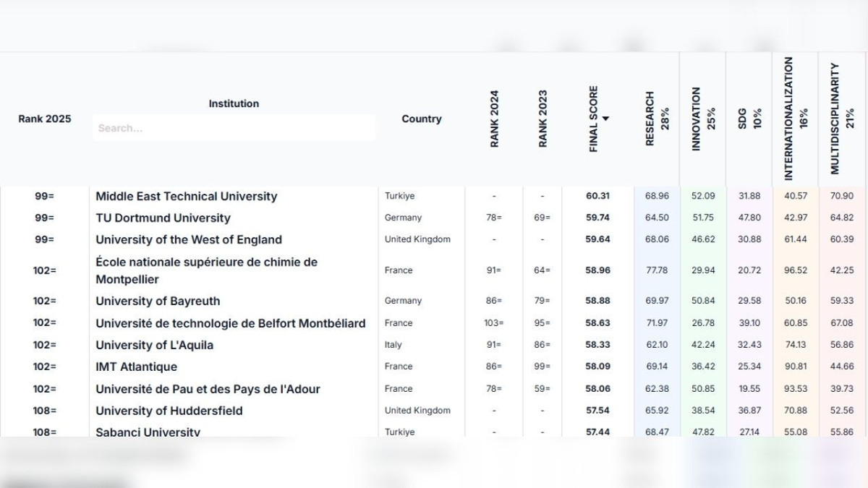Open Middle East Technical University entry
Viewport: 868px width, 488px height.
click(186, 196)
